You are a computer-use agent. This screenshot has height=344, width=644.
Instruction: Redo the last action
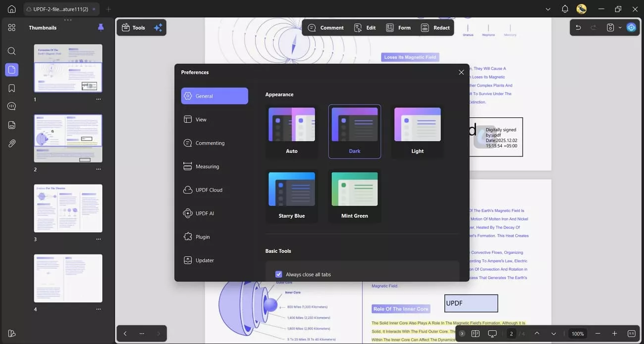point(593,28)
